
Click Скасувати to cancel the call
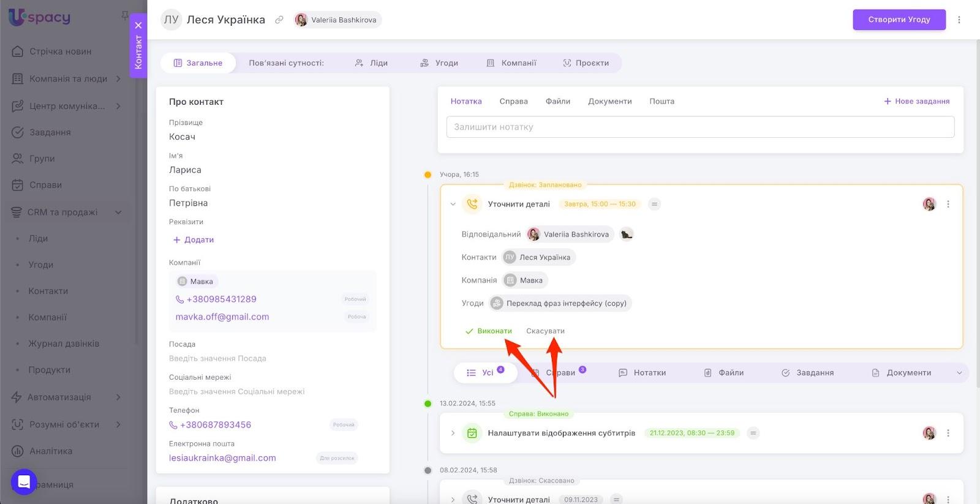545,331
